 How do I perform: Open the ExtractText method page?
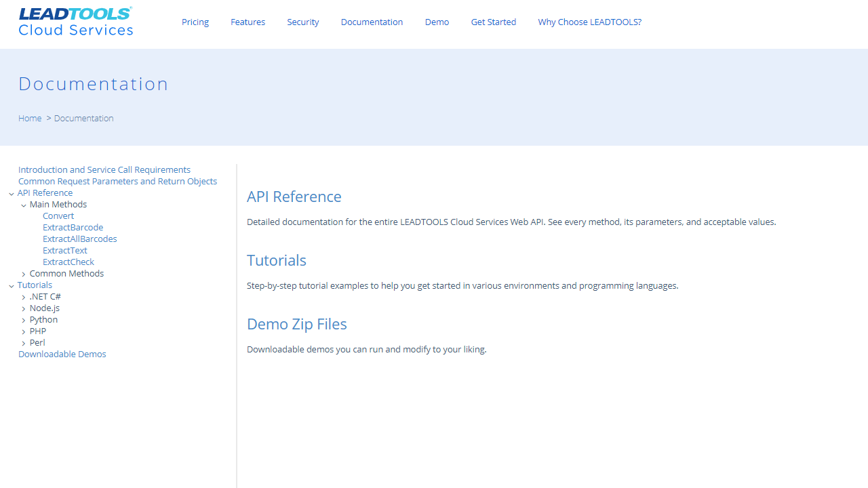[65, 250]
